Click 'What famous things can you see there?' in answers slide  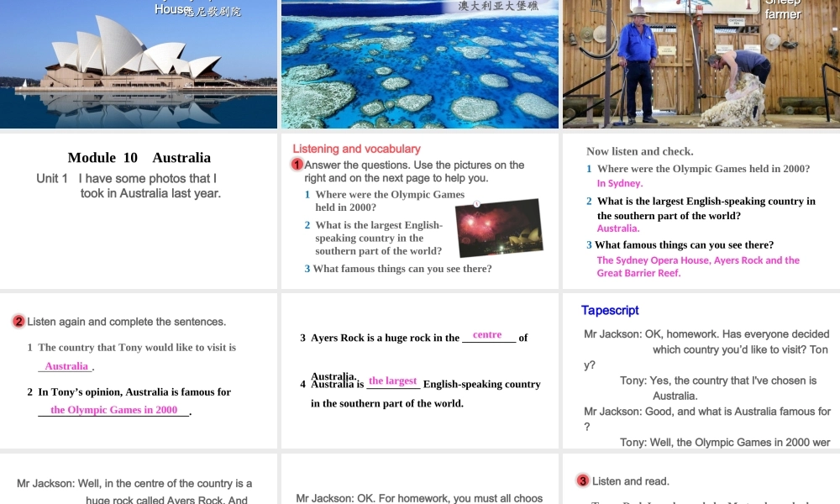pos(684,244)
